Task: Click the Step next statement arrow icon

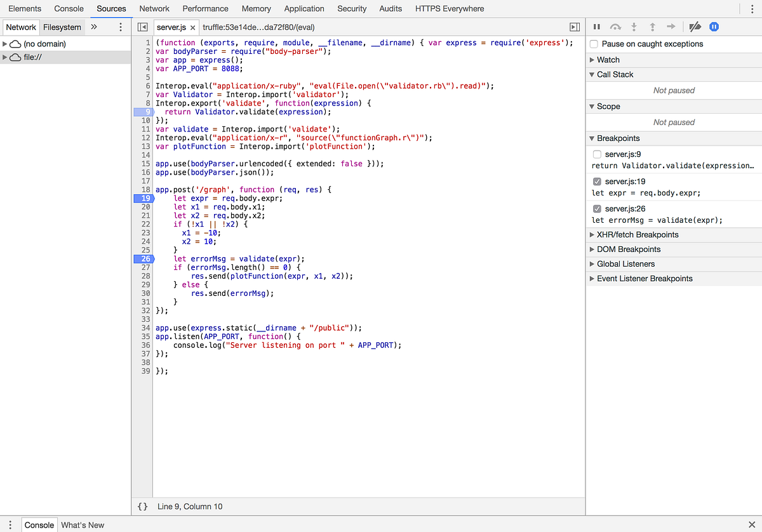Action: click(671, 27)
